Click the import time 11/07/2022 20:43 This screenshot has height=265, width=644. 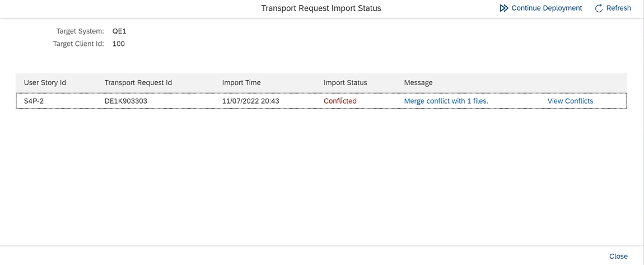pos(250,101)
